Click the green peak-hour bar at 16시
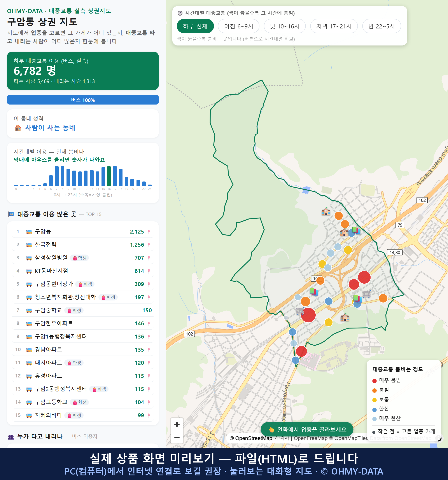The height and width of the screenshot is (480, 448). (109, 176)
